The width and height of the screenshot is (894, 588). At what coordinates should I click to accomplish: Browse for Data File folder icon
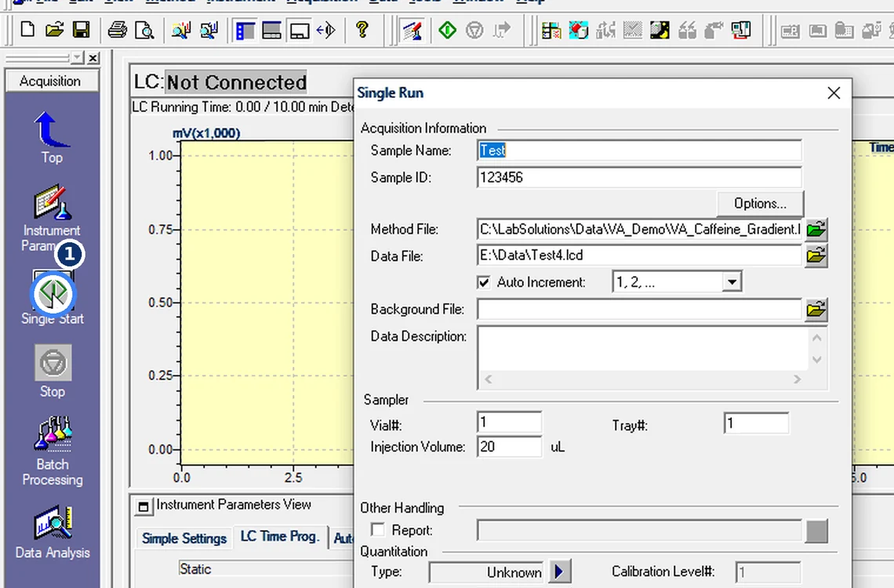pyautogui.click(x=816, y=256)
